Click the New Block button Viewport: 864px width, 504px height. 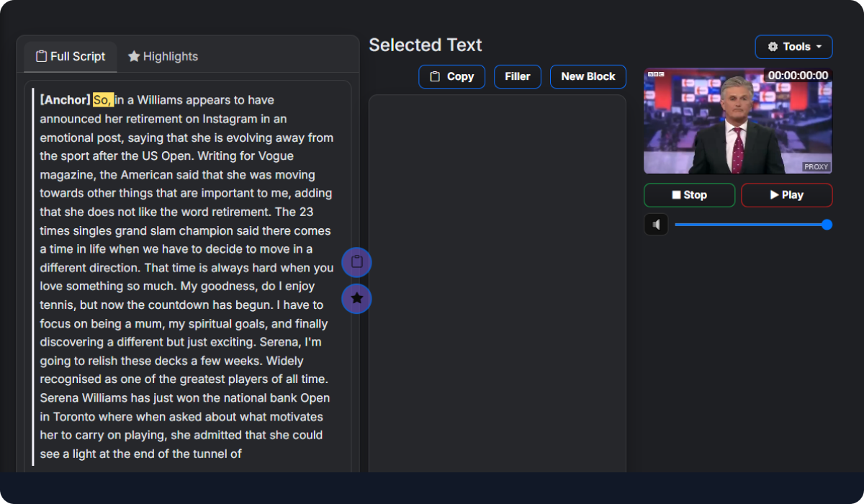click(x=588, y=76)
